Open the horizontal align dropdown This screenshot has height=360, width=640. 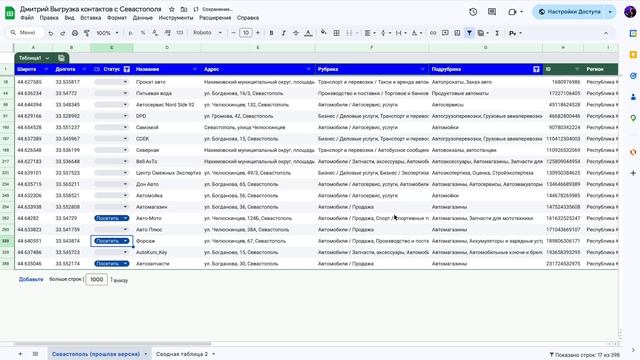[369, 33]
